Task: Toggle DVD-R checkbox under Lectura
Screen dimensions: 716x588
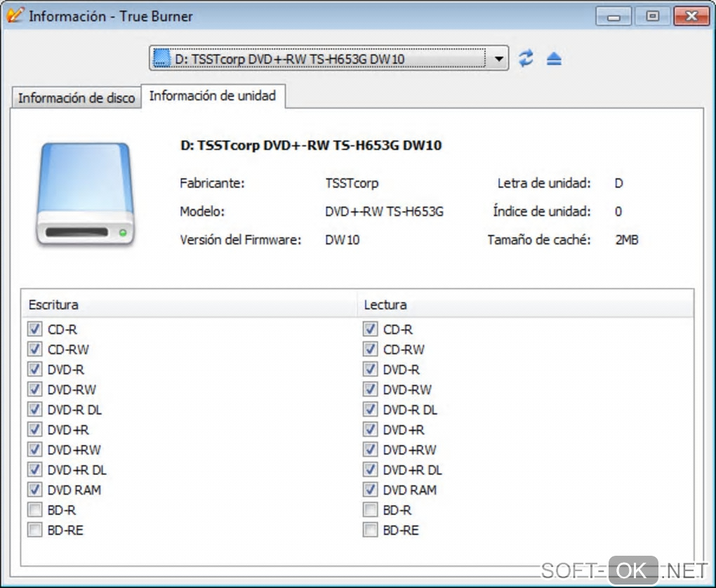Action: (x=371, y=369)
